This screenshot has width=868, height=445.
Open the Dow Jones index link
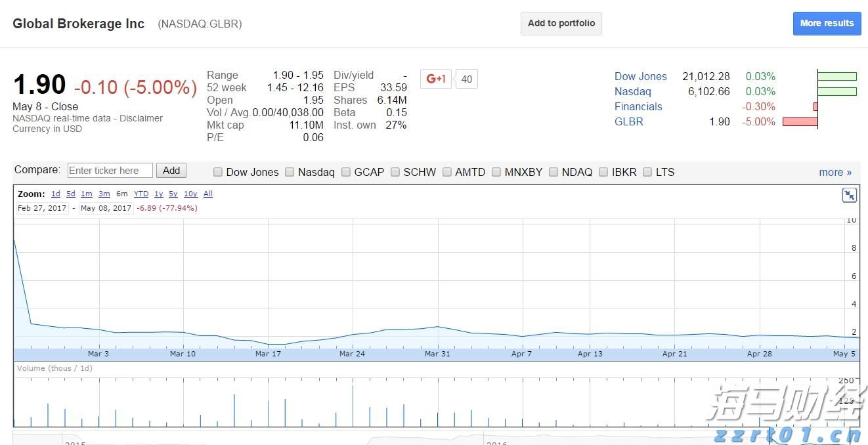640,76
